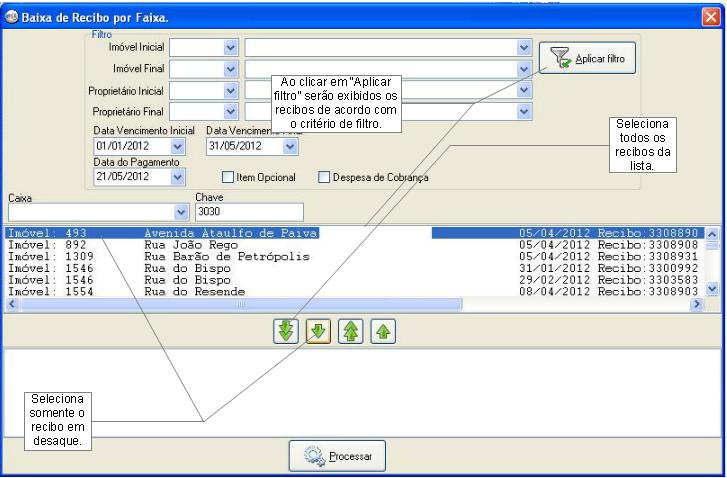
Task: Close the Baixa de Recibo por Faixa window
Action: (710, 15)
